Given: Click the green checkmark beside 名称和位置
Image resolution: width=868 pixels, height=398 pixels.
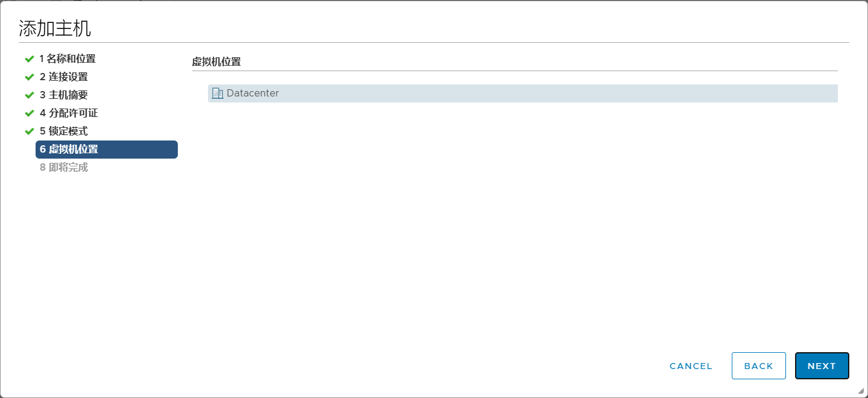Looking at the screenshot, I should pyautogui.click(x=29, y=59).
